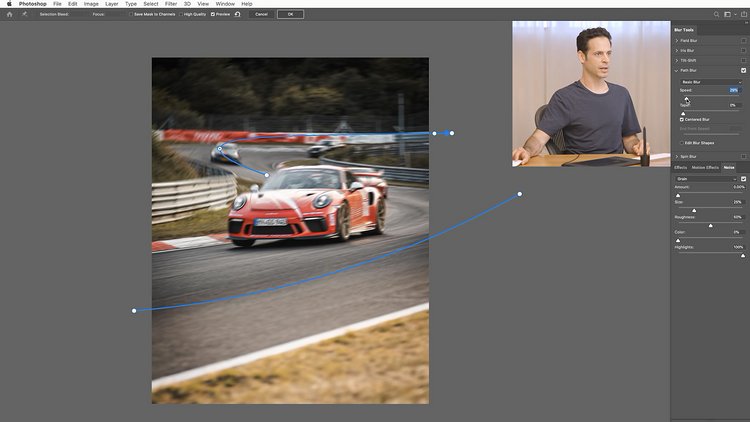Open the Filter menu

(x=171, y=4)
